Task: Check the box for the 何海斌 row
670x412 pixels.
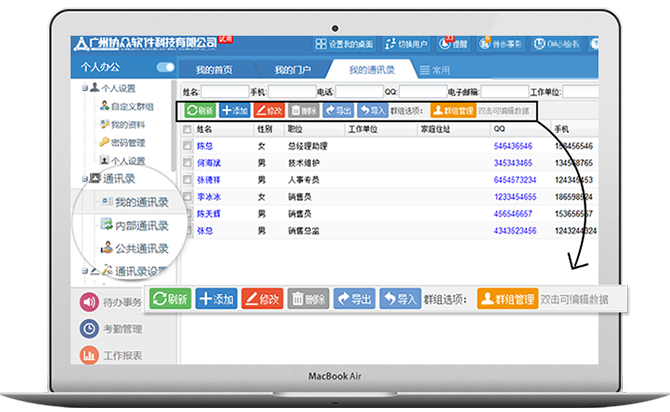Action: click(x=187, y=163)
